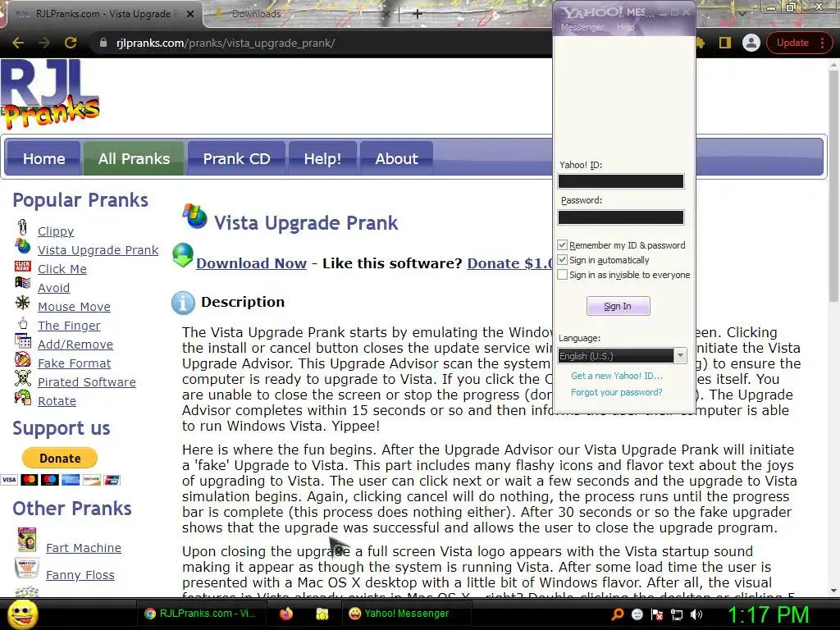
Task: Click the RJL Pranks logo
Action: pos(50,94)
